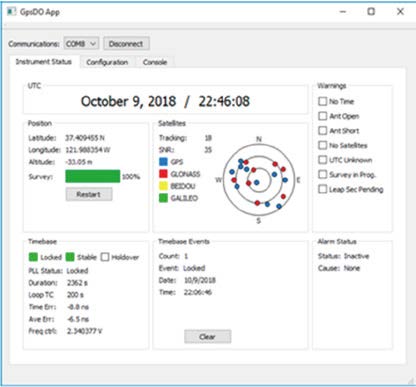Toggle the Holdover checkbox
The height and width of the screenshot is (387, 416).
tap(105, 257)
